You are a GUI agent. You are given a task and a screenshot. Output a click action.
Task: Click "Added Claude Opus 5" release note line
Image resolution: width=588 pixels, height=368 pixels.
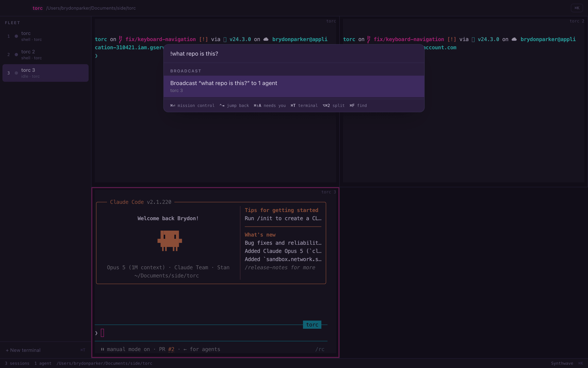point(283,251)
